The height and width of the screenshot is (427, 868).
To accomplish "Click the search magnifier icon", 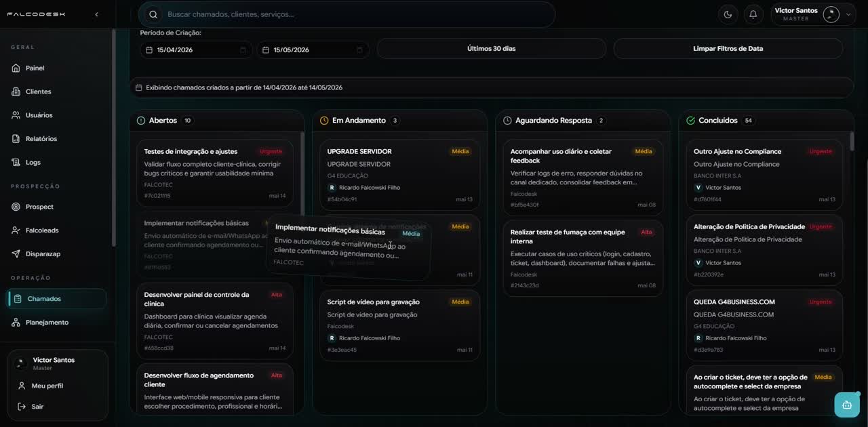I will click(x=154, y=14).
